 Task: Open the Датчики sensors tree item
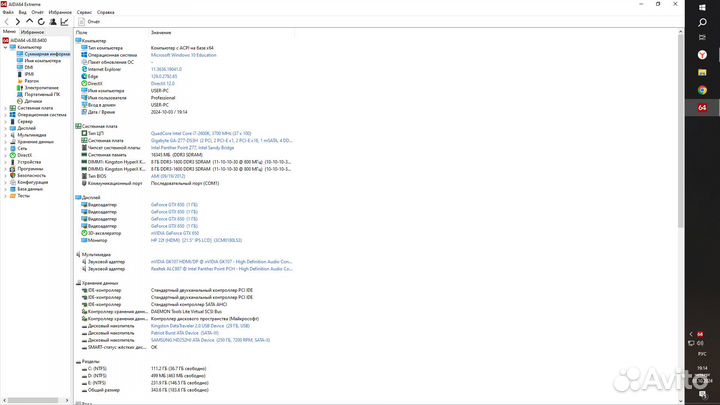33,101
